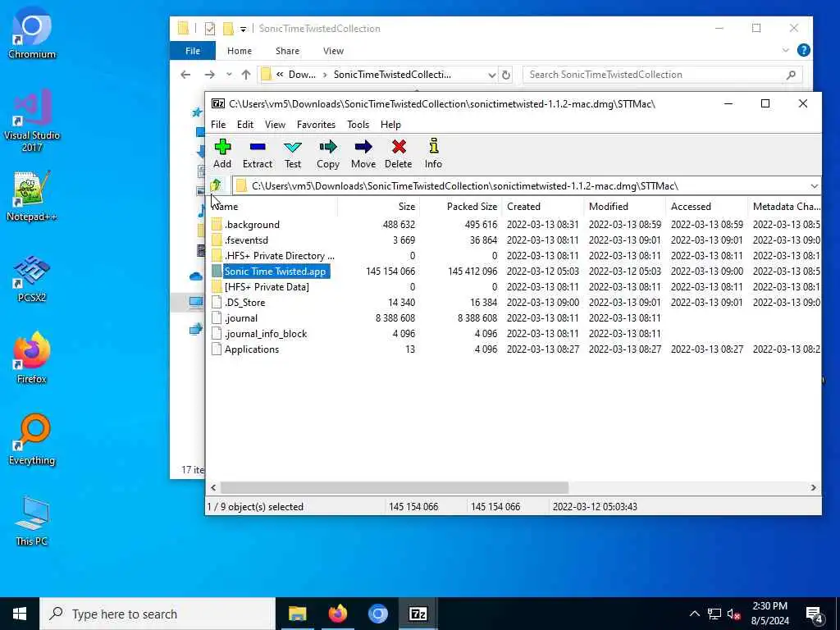840x630 pixels.
Task: Select the .fseventsd folder
Action: 246,240
